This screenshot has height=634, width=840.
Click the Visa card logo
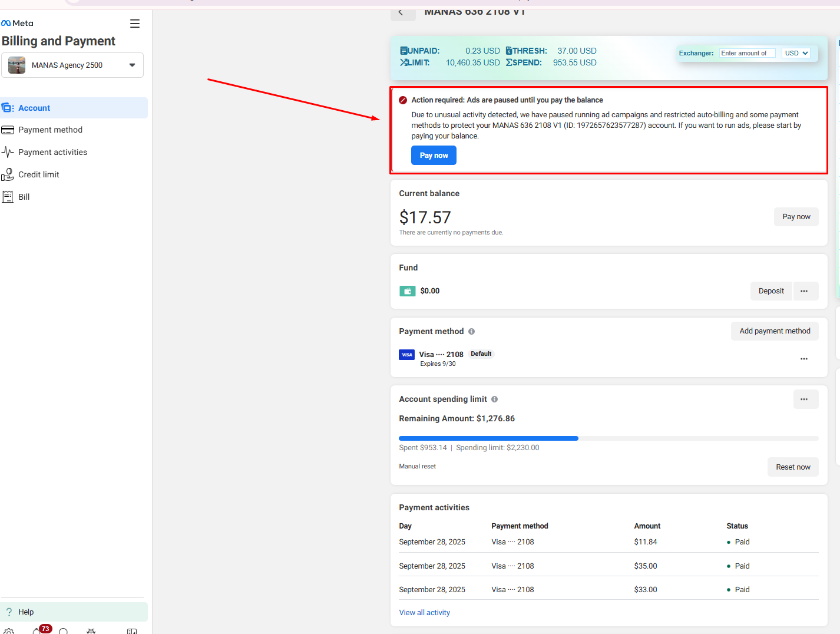coord(406,355)
